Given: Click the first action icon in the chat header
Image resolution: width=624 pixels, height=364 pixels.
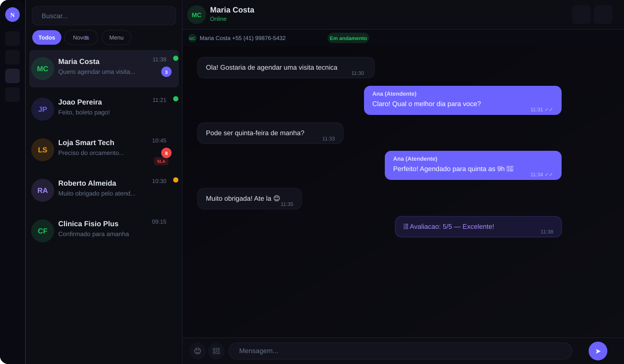Looking at the screenshot, I should [x=581, y=15].
